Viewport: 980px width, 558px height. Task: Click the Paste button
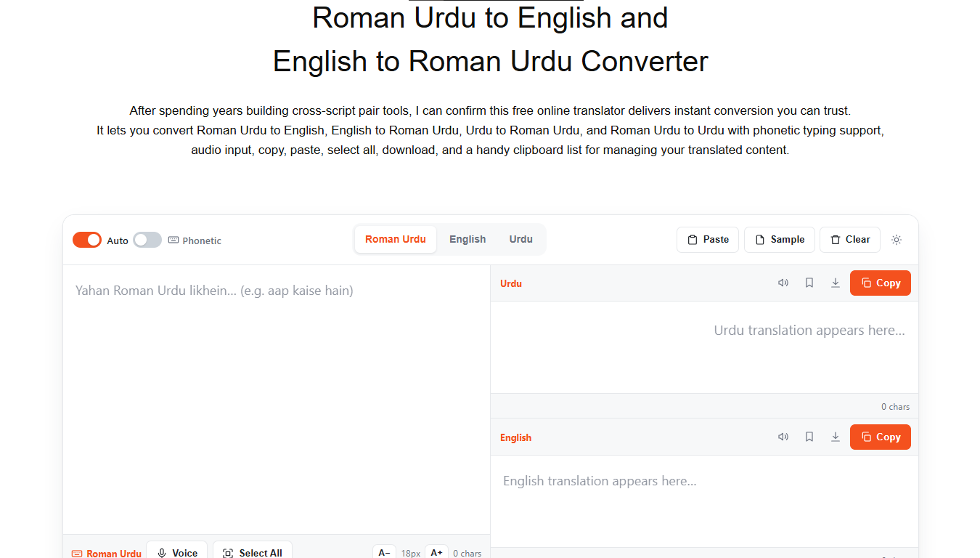tap(708, 240)
